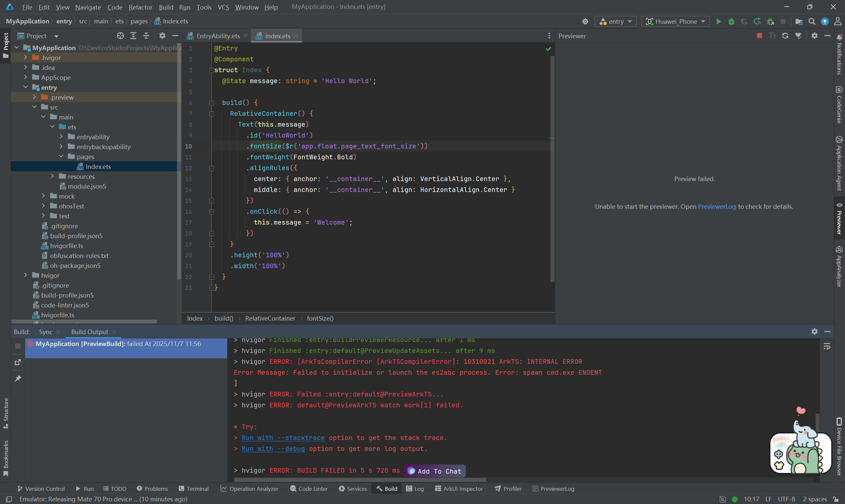Open the Project Structure folder icon
Viewport: 845px width, 504px height.
[x=799, y=21]
